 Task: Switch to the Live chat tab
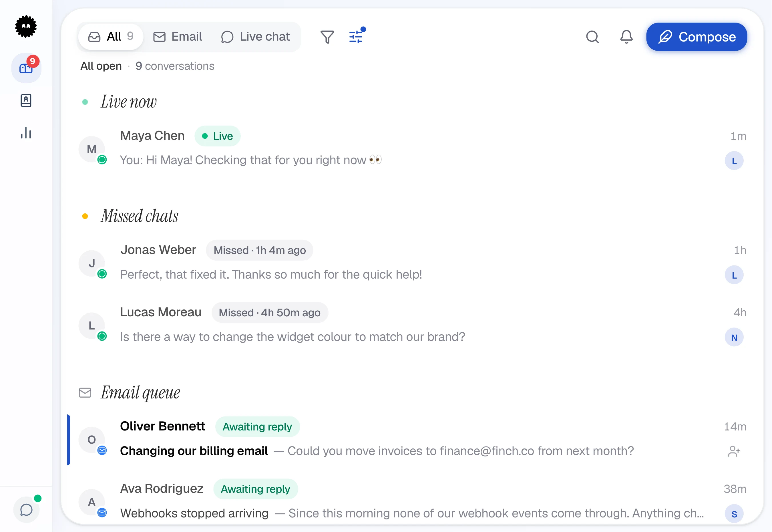tap(256, 37)
